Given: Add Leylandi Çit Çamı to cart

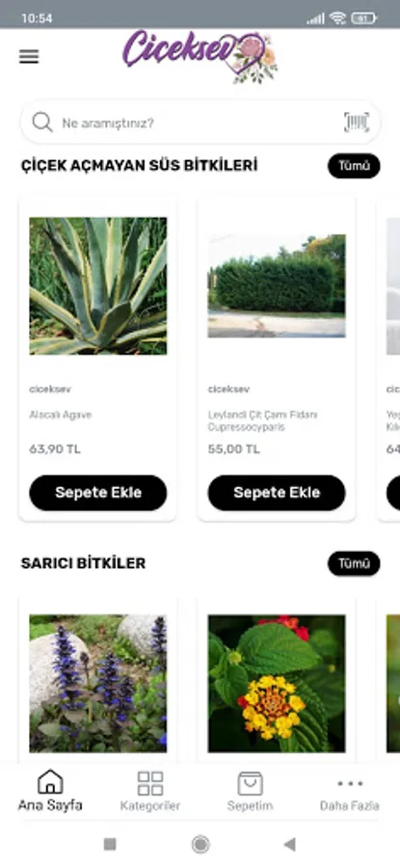Looking at the screenshot, I should coord(277,493).
